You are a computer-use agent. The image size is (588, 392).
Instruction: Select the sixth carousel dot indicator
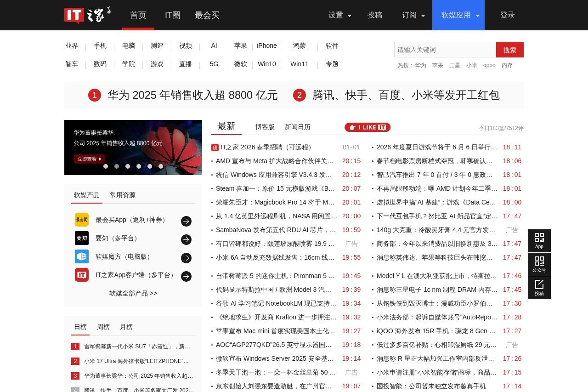pos(161,166)
